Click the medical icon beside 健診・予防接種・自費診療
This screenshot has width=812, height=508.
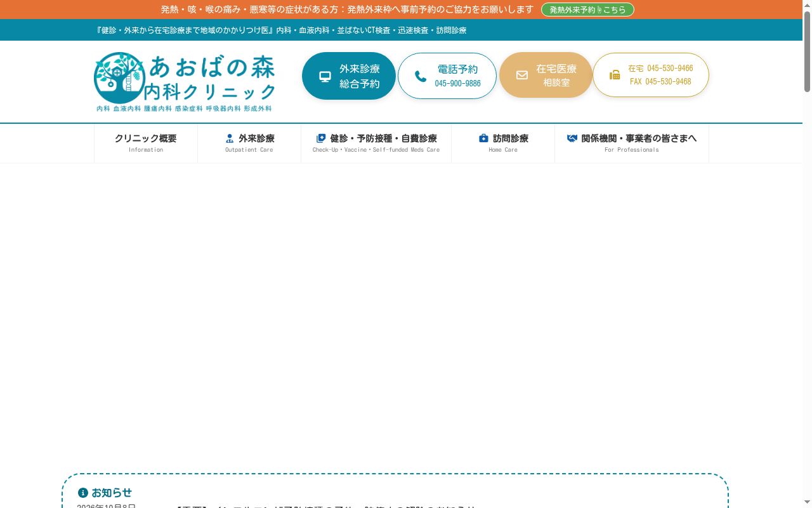(321, 138)
